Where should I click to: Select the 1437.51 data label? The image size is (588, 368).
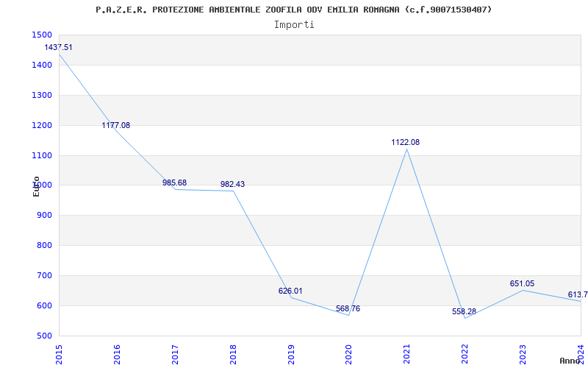point(58,47)
